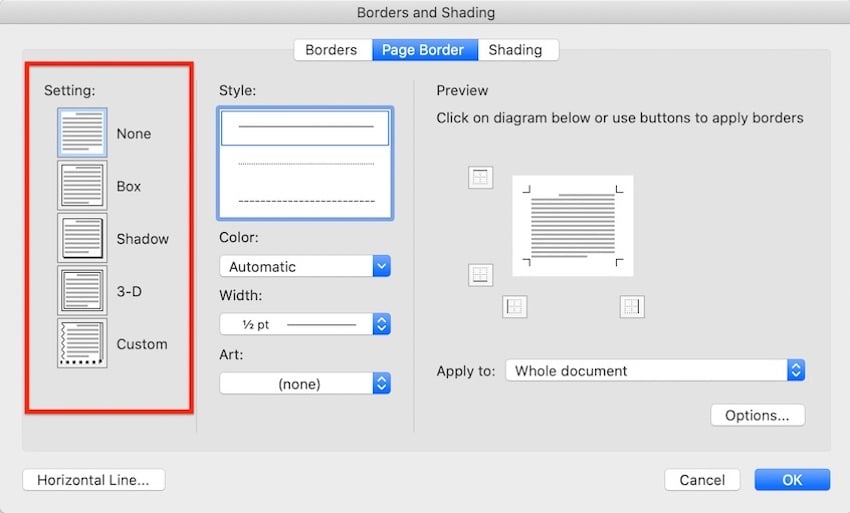Open the Color Automatic dropdown

(x=305, y=266)
